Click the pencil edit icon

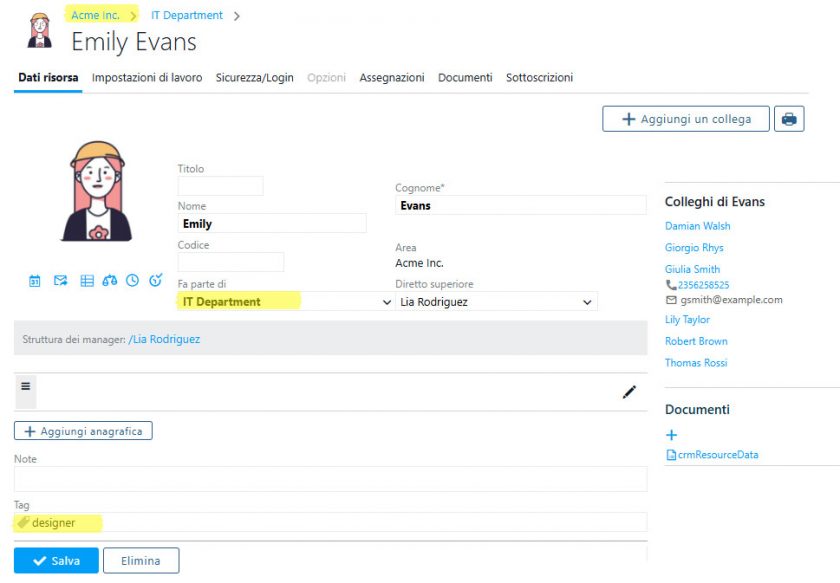pyautogui.click(x=629, y=392)
